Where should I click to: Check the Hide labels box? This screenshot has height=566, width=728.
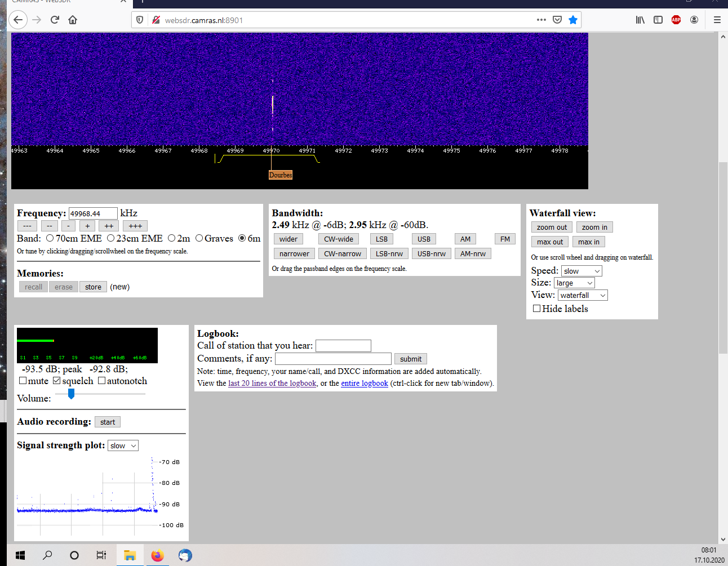(537, 309)
